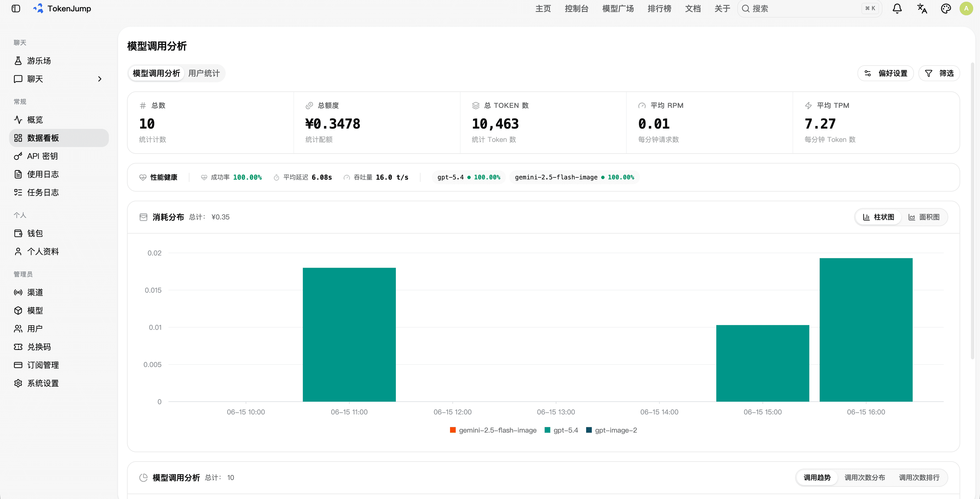The image size is (980, 499).
Task: Toggle gpt-image-2 legend series
Action: click(x=611, y=430)
